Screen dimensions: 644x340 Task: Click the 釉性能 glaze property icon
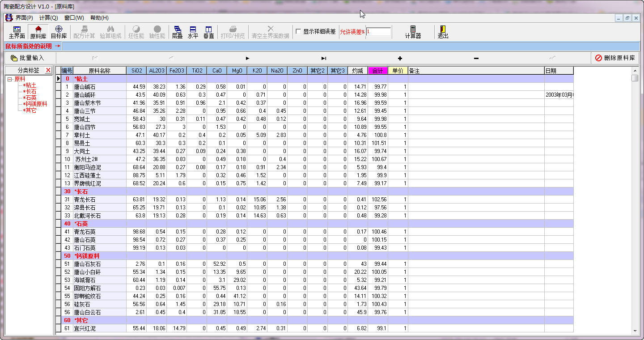[x=157, y=32]
